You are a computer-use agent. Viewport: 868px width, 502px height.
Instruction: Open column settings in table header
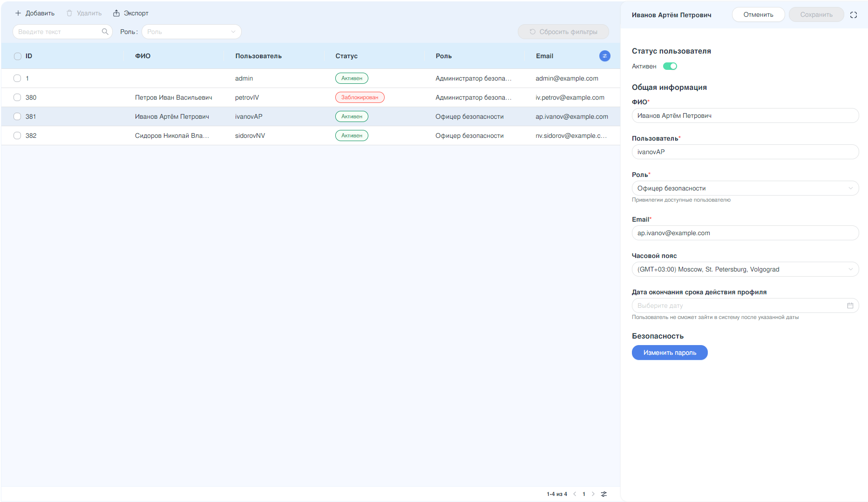tap(604, 56)
